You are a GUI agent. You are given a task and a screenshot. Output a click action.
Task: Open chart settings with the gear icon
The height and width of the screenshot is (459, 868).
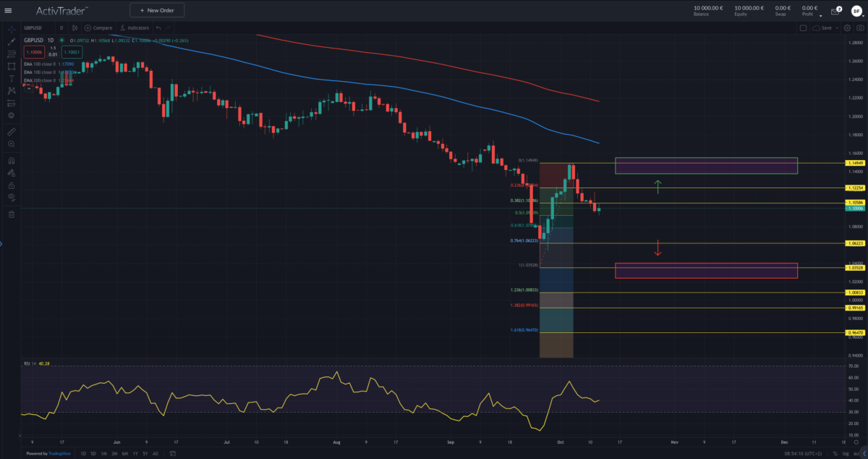pyautogui.click(x=847, y=28)
